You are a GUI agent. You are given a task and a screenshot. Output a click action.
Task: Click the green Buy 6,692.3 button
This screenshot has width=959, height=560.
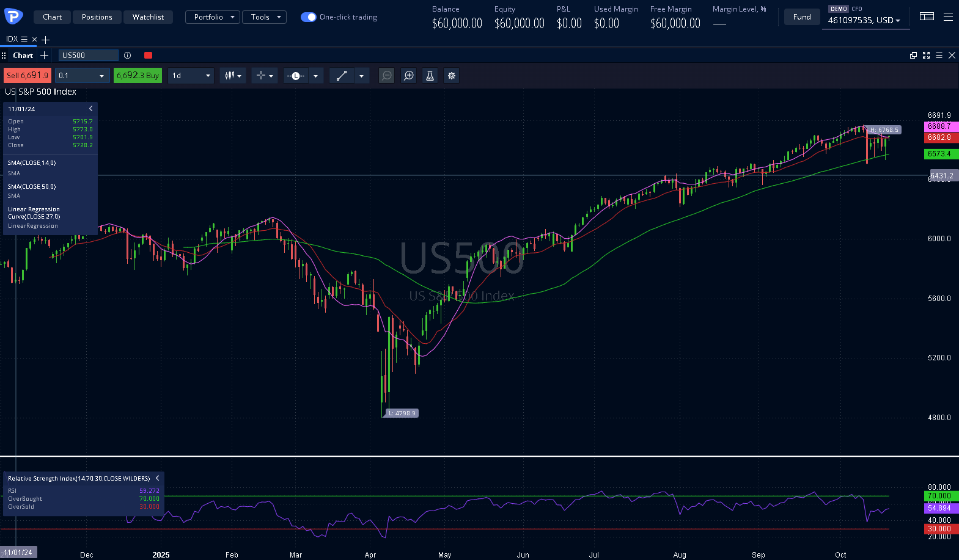tap(138, 76)
